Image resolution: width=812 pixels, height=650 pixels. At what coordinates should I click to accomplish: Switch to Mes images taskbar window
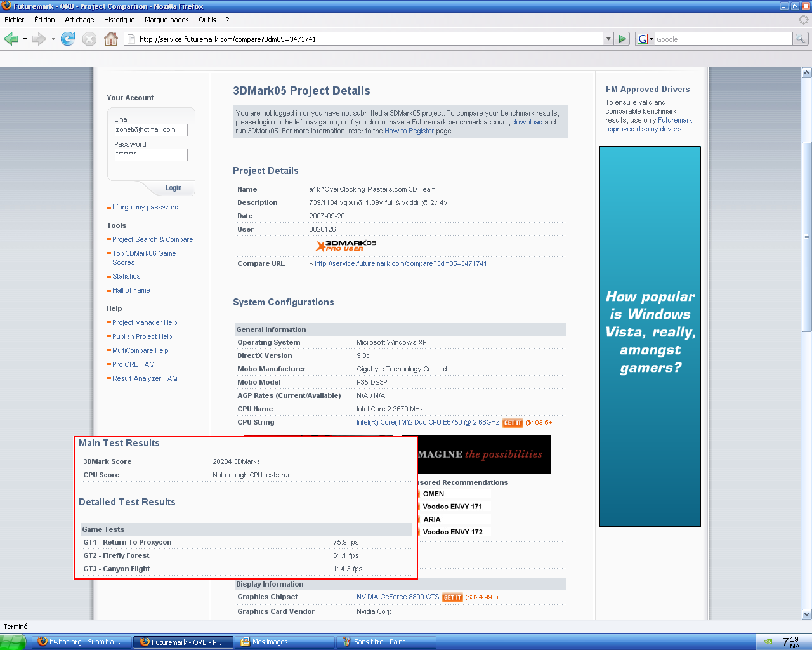pyautogui.click(x=285, y=642)
